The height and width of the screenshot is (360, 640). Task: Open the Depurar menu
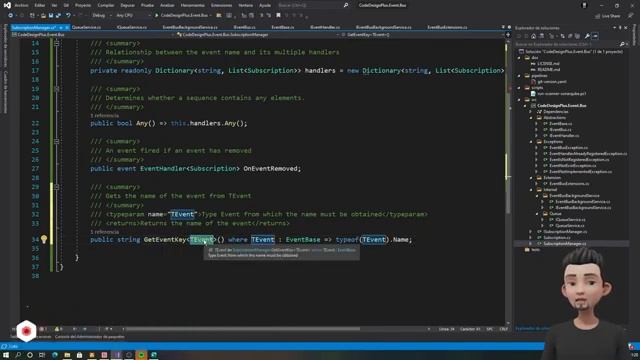point(127,5)
